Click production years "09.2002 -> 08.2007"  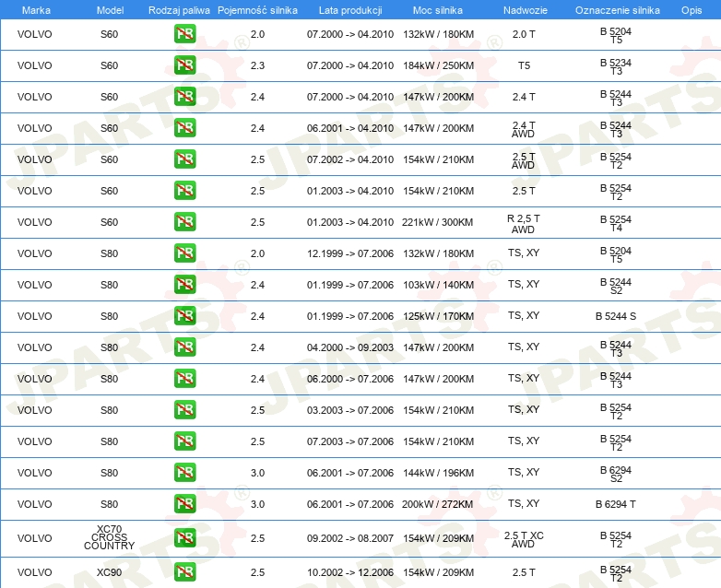click(x=350, y=538)
